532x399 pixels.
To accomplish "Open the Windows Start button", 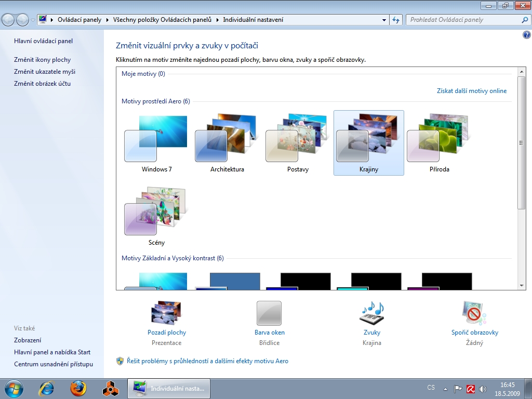I will pyautogui.click(x=14, y=389).
